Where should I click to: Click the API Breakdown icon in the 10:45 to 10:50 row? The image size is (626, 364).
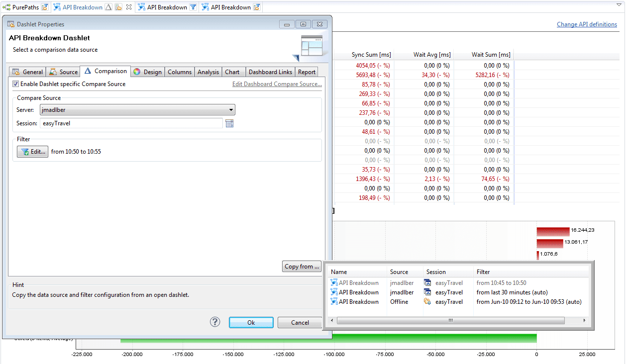[334, 283]
